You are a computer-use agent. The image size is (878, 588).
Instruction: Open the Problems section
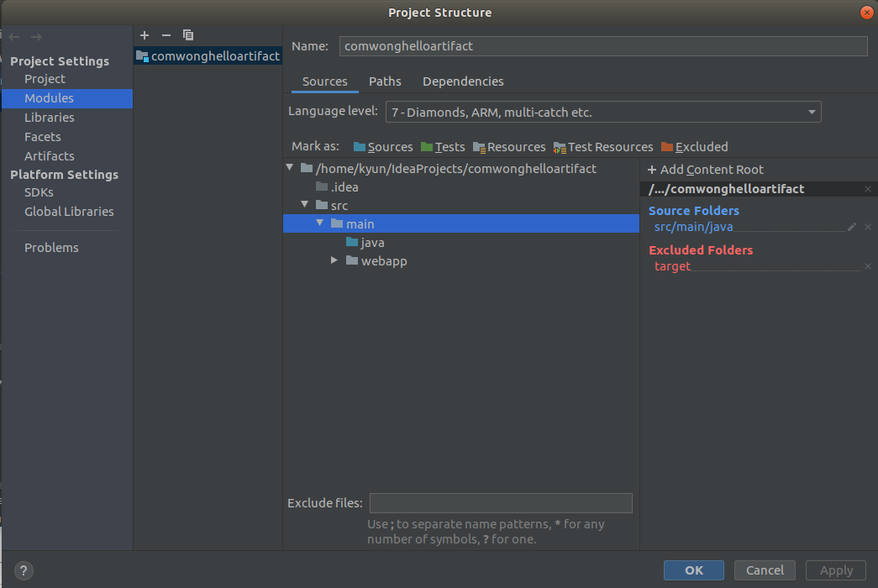pos(51,248)
